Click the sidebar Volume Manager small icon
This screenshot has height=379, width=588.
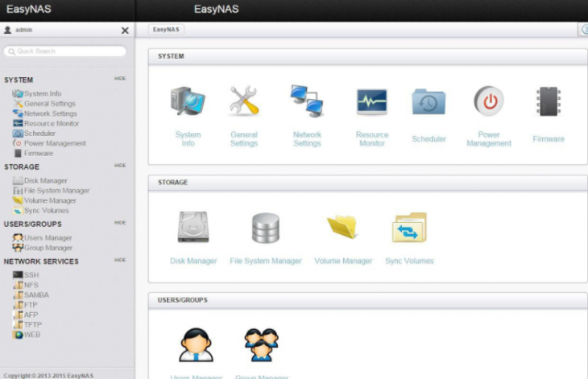[x=18, y=200]
